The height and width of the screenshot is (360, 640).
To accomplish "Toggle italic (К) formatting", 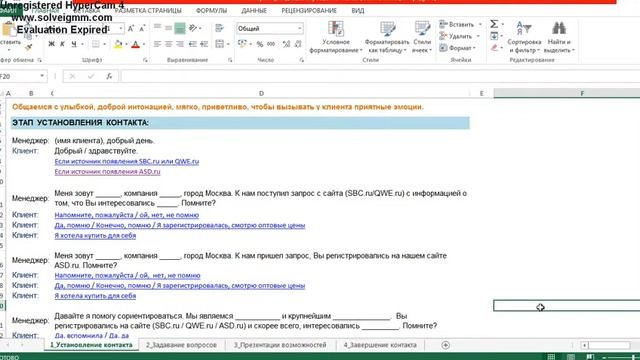I will pos(62,44).
